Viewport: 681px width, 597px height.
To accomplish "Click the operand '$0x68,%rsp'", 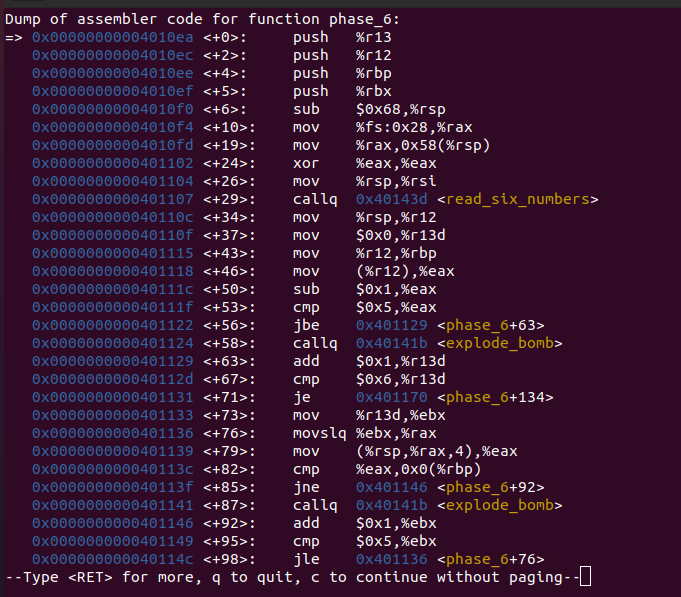I will (400, 109).
